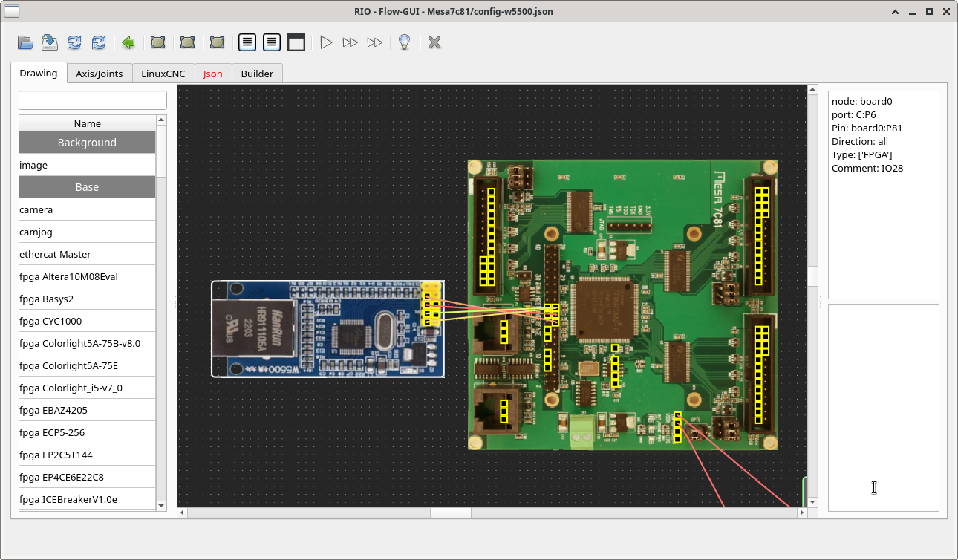Click the canvas horizontal scrollbar handle
This screenshot has width=958, height=560.
pos(451,512)
